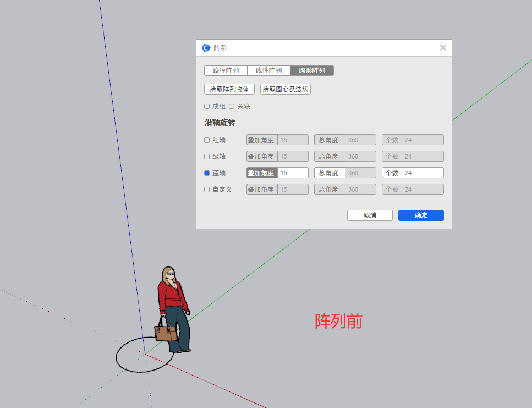Screen dimensions: 532x408
Task: Close the 阵列 dialog with the X
Action: click(443, 48)
